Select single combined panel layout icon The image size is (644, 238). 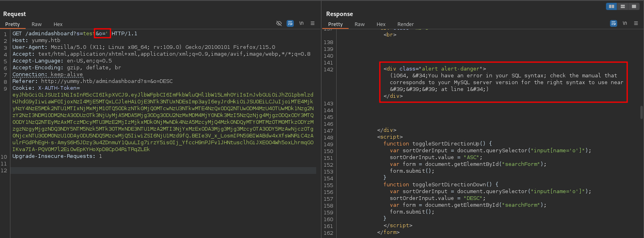(634, 6)
